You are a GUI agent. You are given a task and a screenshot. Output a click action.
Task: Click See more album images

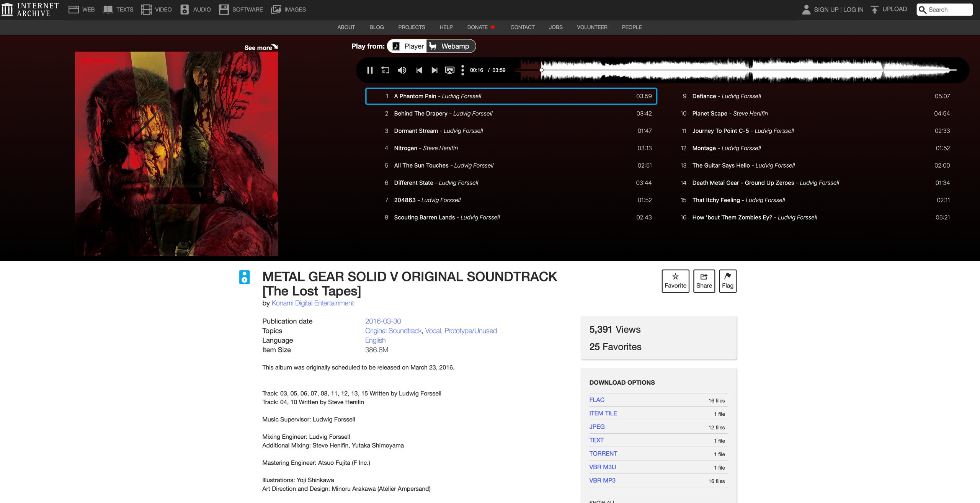coord(261,47)
